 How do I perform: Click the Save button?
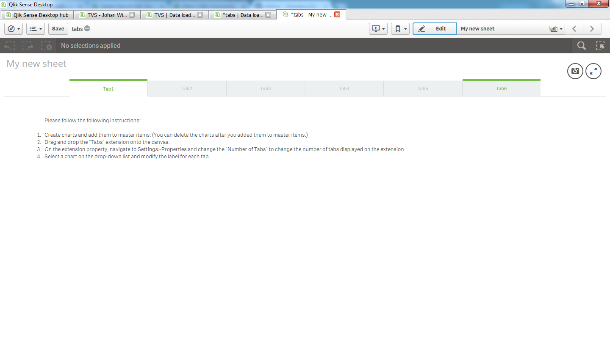coord(58,29)
